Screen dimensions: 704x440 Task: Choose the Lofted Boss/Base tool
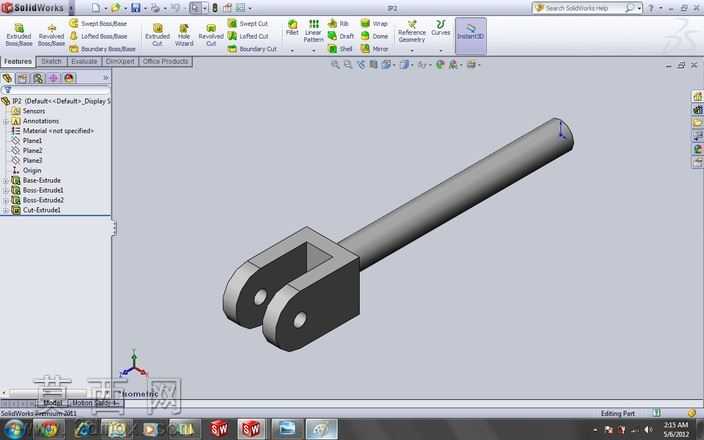pos(99,36)
